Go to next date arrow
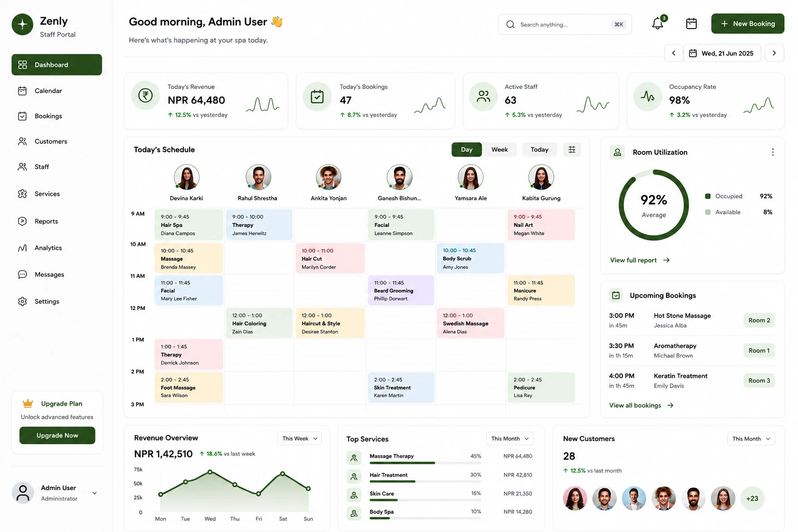798x532 pixels. tap(774, 53)
